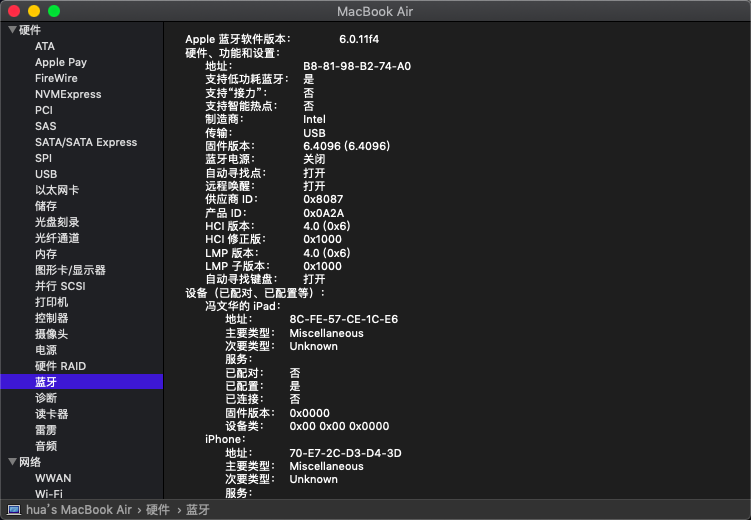Select 音频 in the sidebar
751x520 pixels.
tap(46, 446)
